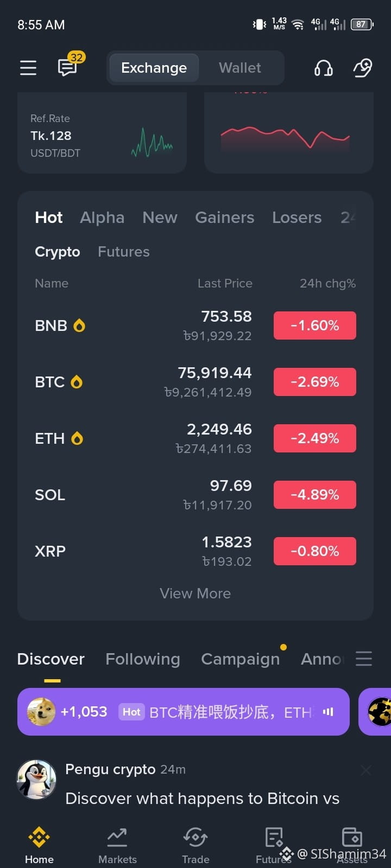Open the Campaign tab

tap(241, 659)
